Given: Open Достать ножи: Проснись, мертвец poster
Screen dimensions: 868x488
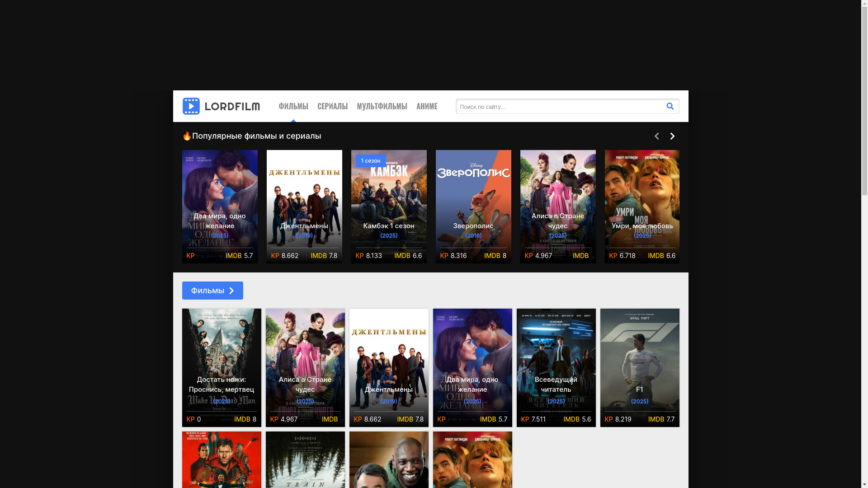Looking at the screenshot, I should [x=222, y=368].
